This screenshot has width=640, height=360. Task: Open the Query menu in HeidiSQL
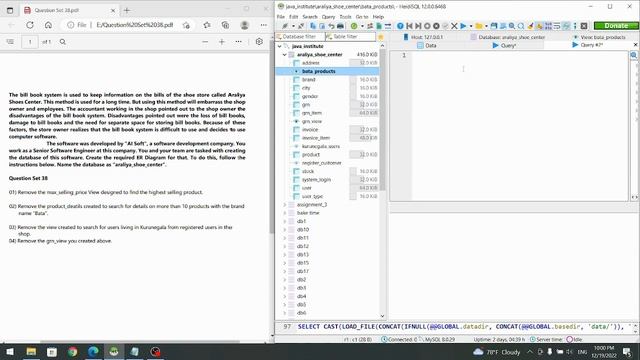pos(328,17)
